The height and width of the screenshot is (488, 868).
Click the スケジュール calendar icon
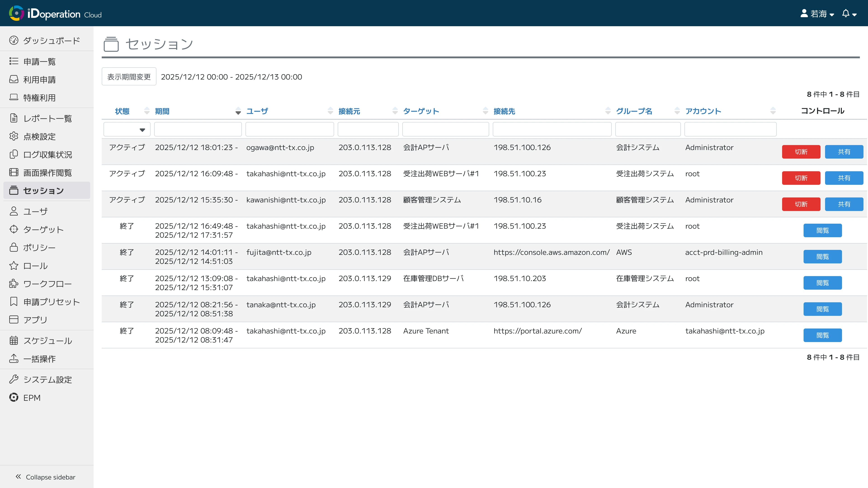click(14, 340)
